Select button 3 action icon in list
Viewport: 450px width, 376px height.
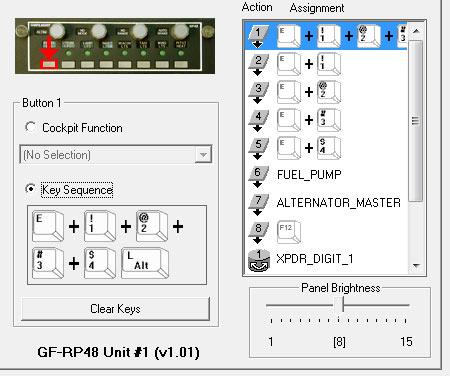[x=258, y=92]
